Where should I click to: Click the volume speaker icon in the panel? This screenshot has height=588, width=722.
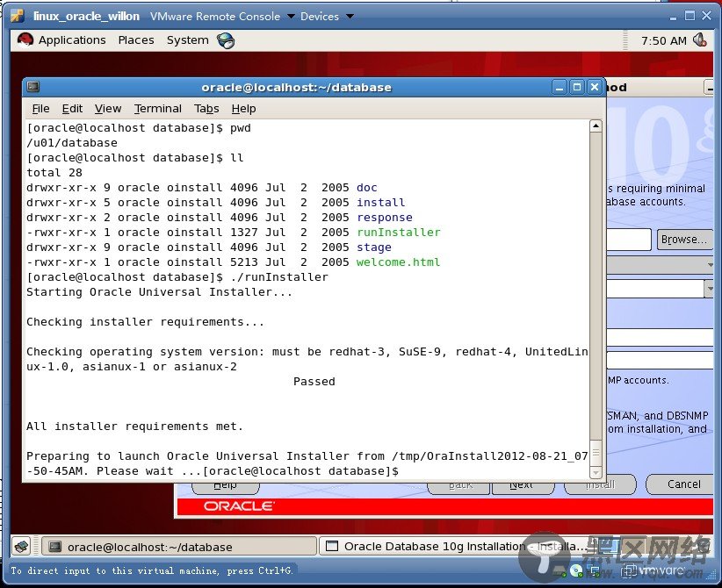pyautogui.click(x=700, y=40)
